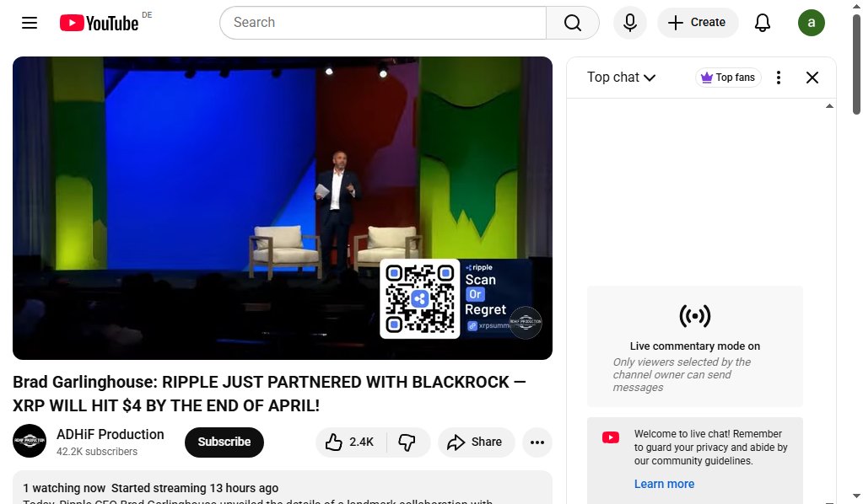Click the 'Live commentary mode on' notice

(x=694, y=346)
